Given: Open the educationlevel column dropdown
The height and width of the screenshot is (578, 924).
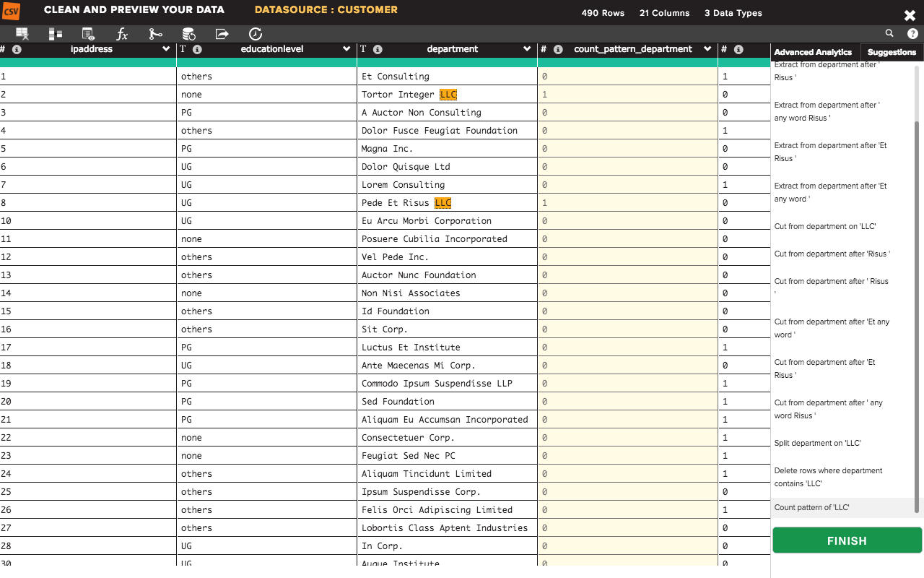Looking at the screenshot, I should pos(346,49).
